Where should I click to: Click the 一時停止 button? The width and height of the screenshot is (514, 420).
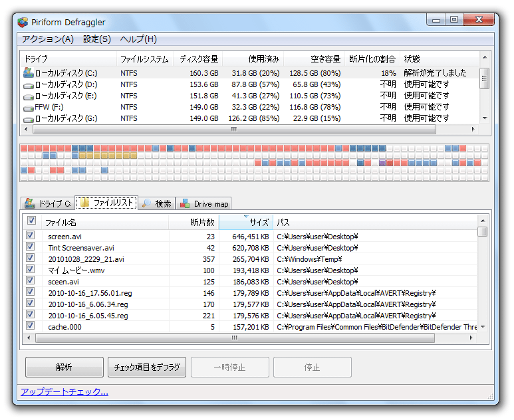tap(230, 367)
